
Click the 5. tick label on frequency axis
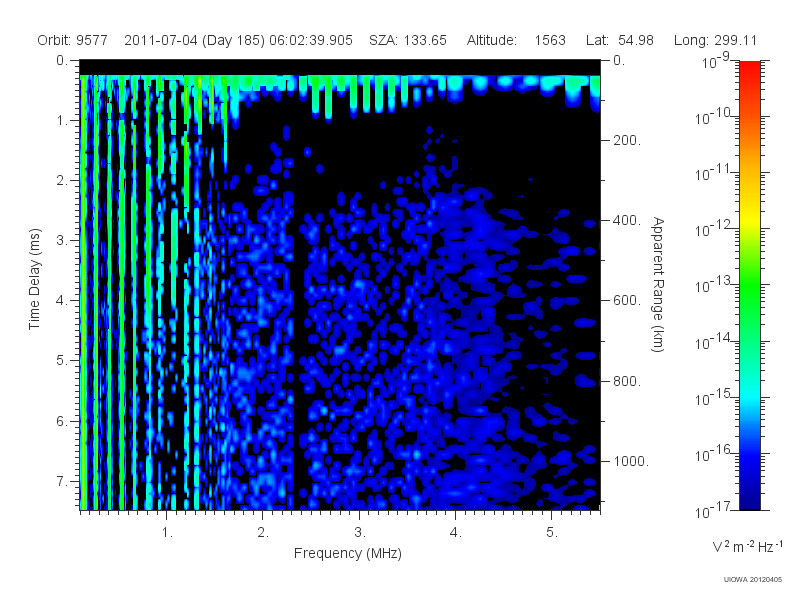pos(552,533)
